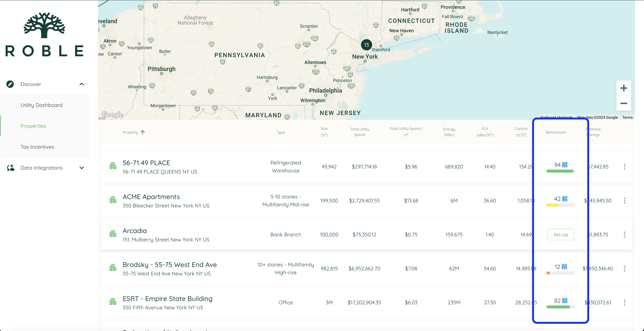Toggle the Property column sort arrow
This screenshot has height=331, width=644.
point(142,132)
